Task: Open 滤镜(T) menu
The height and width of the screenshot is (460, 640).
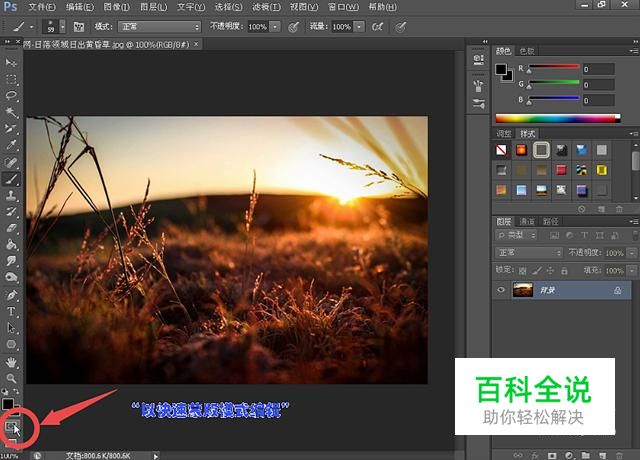Action: pyautogui.click(x=267, y=7)
